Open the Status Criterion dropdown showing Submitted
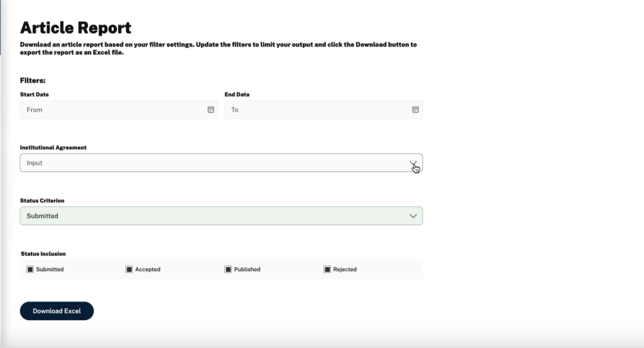The image size is (644, 348). point(214,216)
